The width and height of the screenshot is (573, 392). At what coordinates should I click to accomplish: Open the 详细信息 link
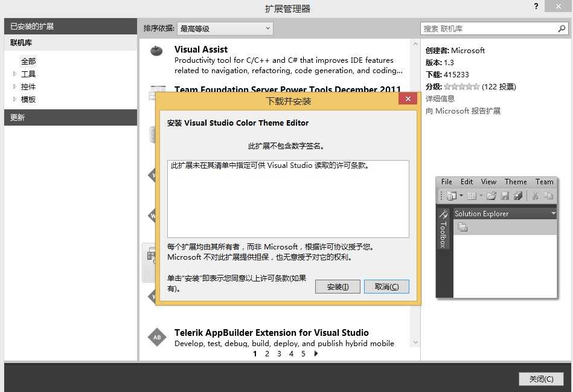point(440,98)
